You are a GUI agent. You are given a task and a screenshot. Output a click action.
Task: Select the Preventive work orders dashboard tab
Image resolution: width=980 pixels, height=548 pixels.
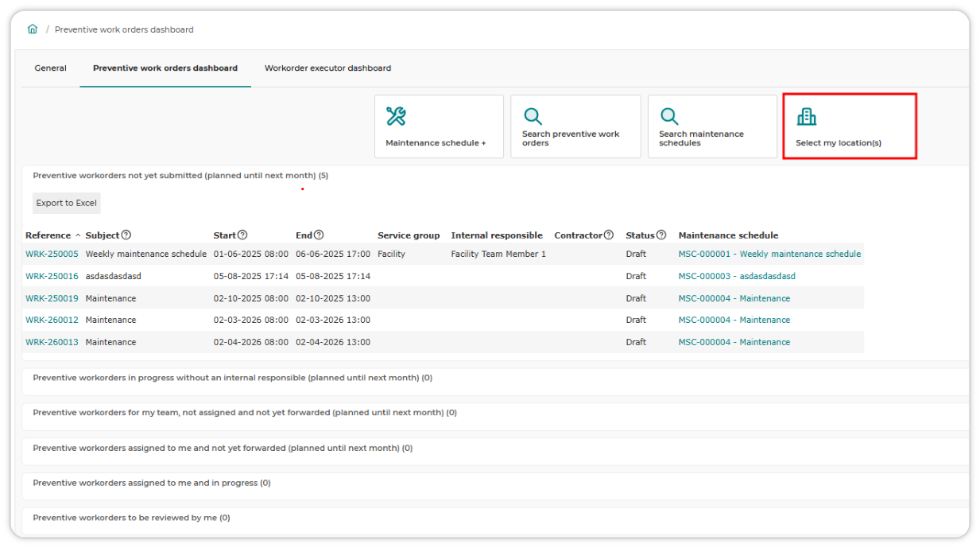pos(165,68)
